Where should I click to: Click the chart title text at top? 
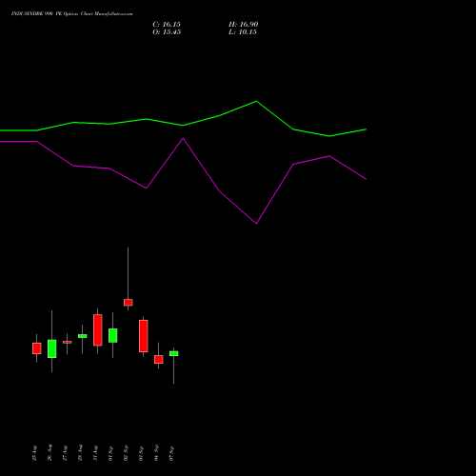tap(72, 13)
